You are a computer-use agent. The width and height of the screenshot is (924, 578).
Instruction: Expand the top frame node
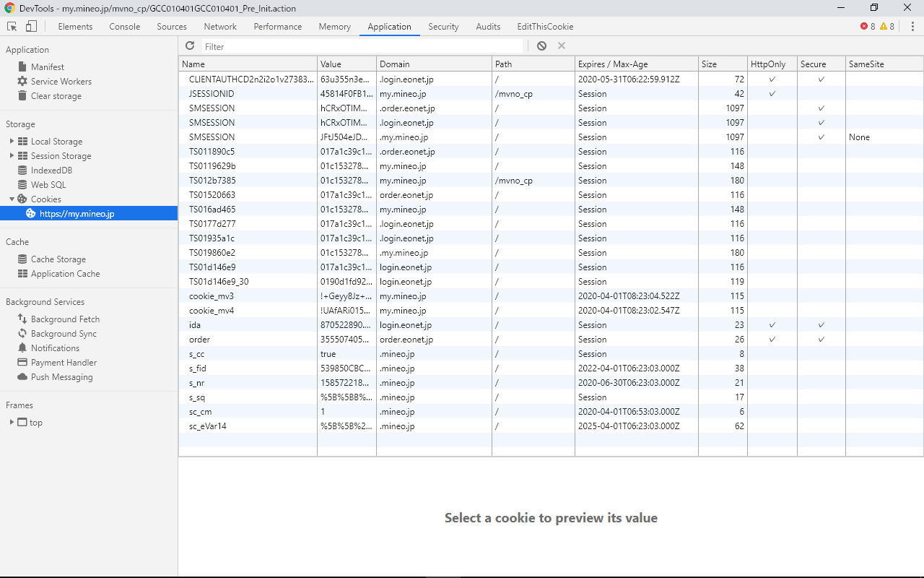12,423
